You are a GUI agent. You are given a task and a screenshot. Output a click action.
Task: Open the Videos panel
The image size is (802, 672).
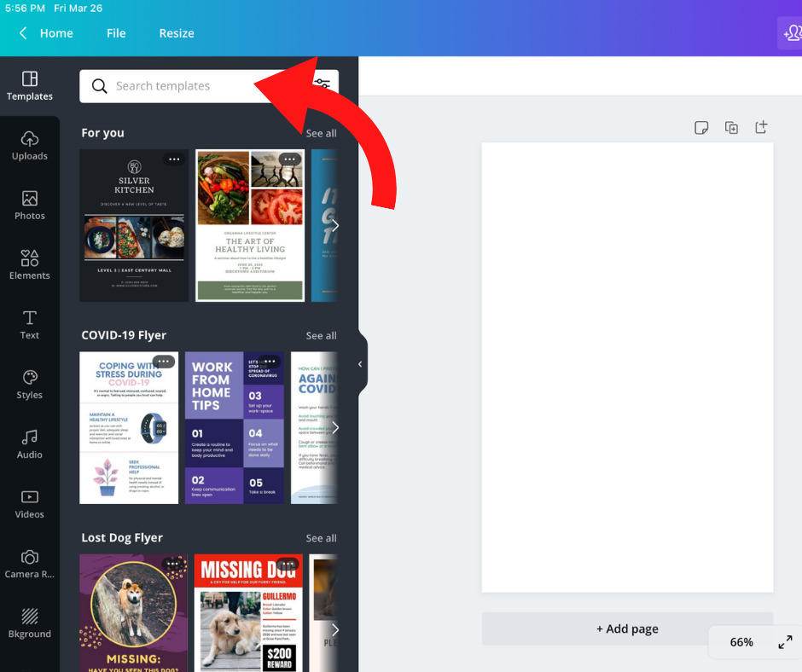(30, 504)
